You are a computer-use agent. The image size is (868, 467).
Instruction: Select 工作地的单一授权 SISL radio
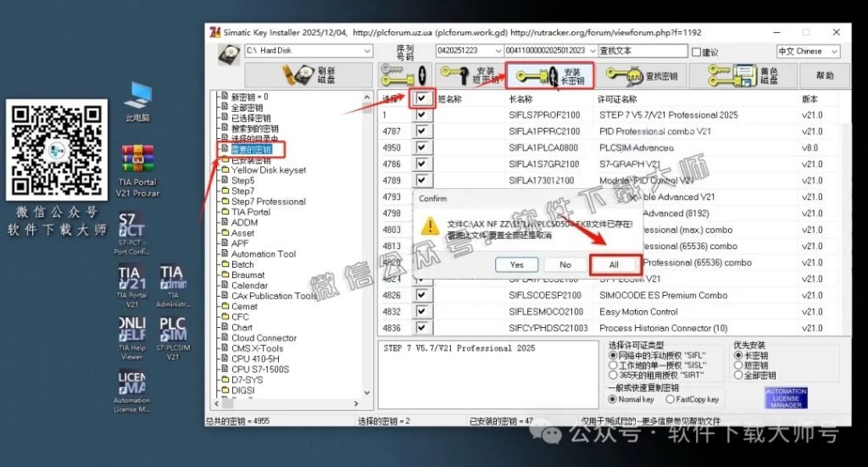pyautogui.click(x=613, y=365)
